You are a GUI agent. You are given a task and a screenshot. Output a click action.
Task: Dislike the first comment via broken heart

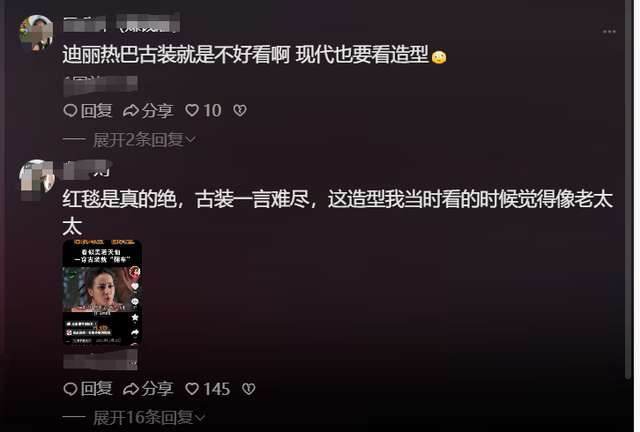[x=240, y=110]
